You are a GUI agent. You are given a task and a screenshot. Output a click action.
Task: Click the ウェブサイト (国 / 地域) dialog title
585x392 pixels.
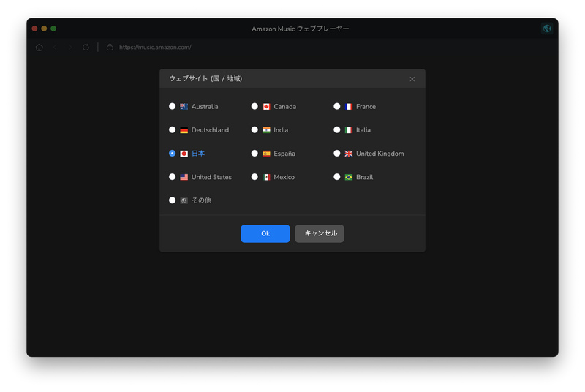click(205, 79)
